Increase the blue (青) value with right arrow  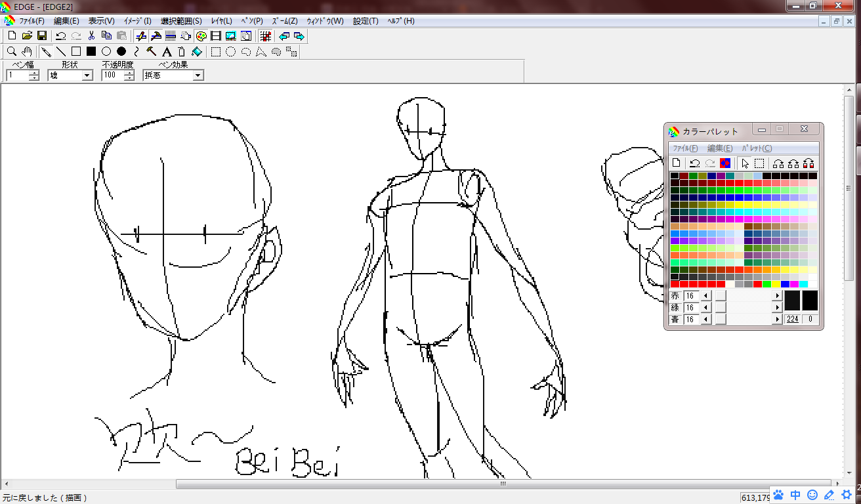778,320
